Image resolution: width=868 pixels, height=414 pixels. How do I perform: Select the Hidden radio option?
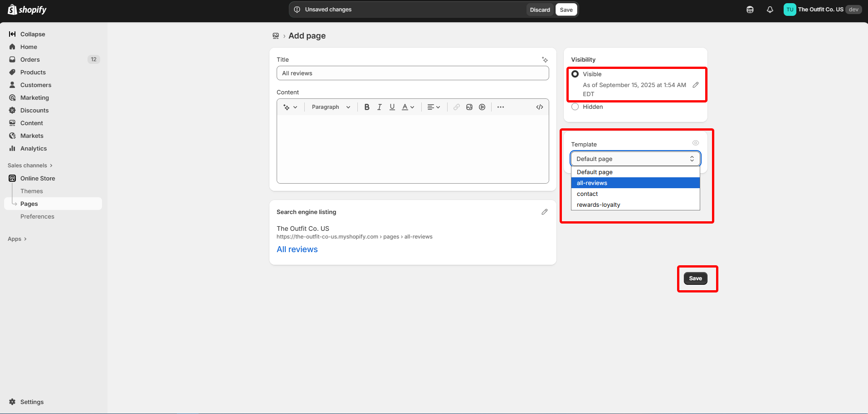[x=575, y=107]
